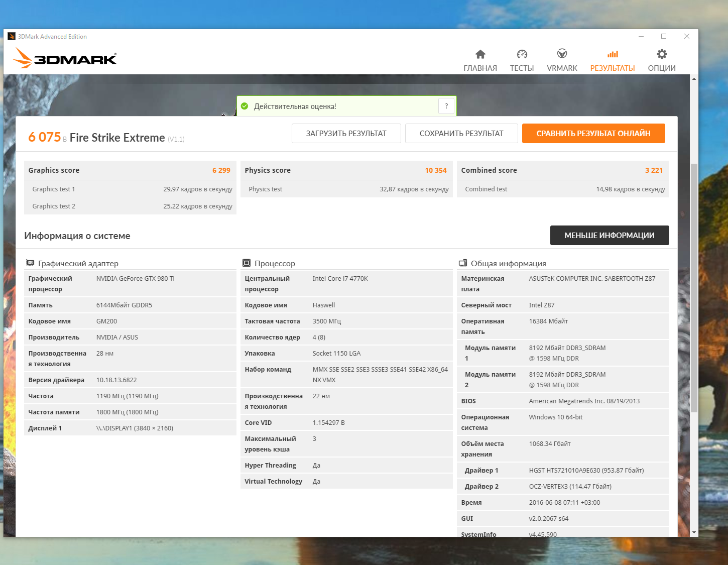Click the 1190 МГц frequency value
Image resolution: width=728 pixels, height=565 pixels.
click(128, 396)
